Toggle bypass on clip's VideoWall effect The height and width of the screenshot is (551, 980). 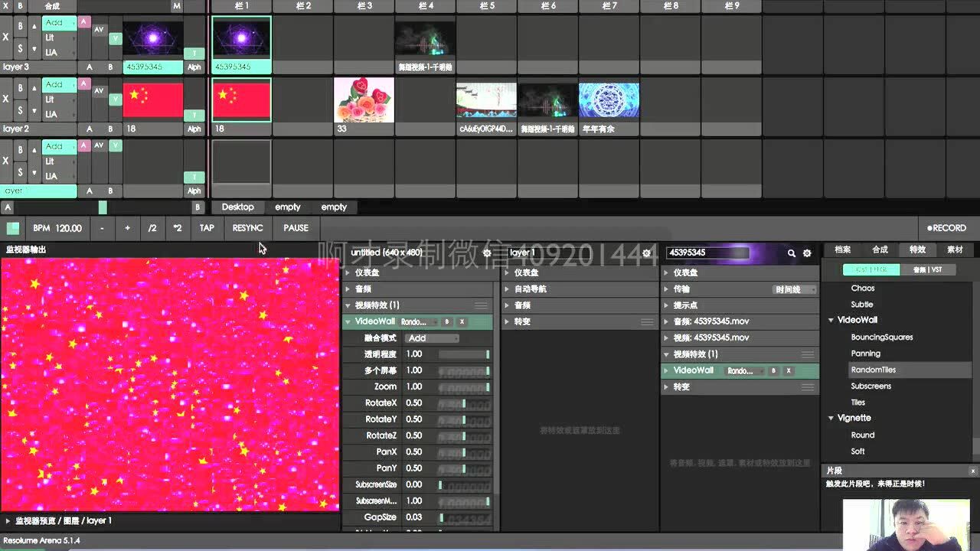(773, 370)
